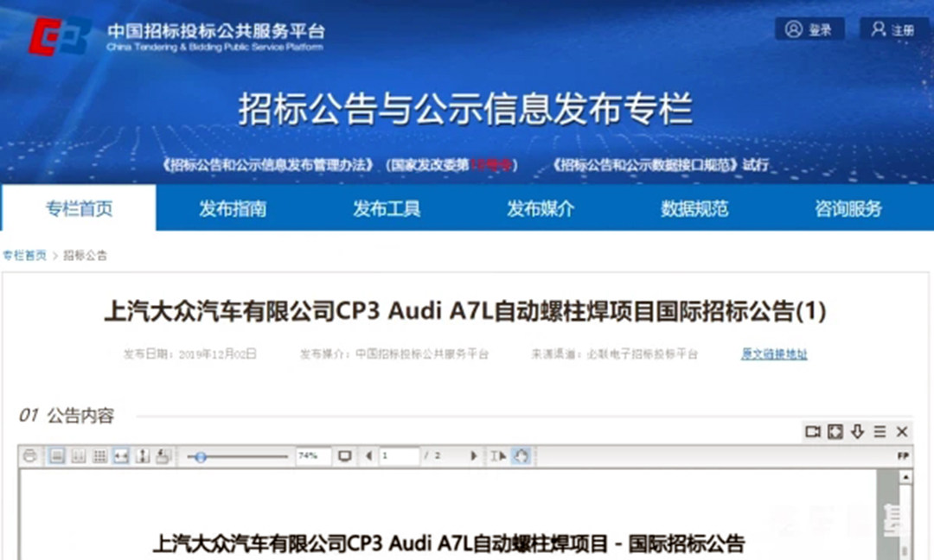Select the text selection cursor tool
This screenshot has height=560, width=934.
coord(498,456)
